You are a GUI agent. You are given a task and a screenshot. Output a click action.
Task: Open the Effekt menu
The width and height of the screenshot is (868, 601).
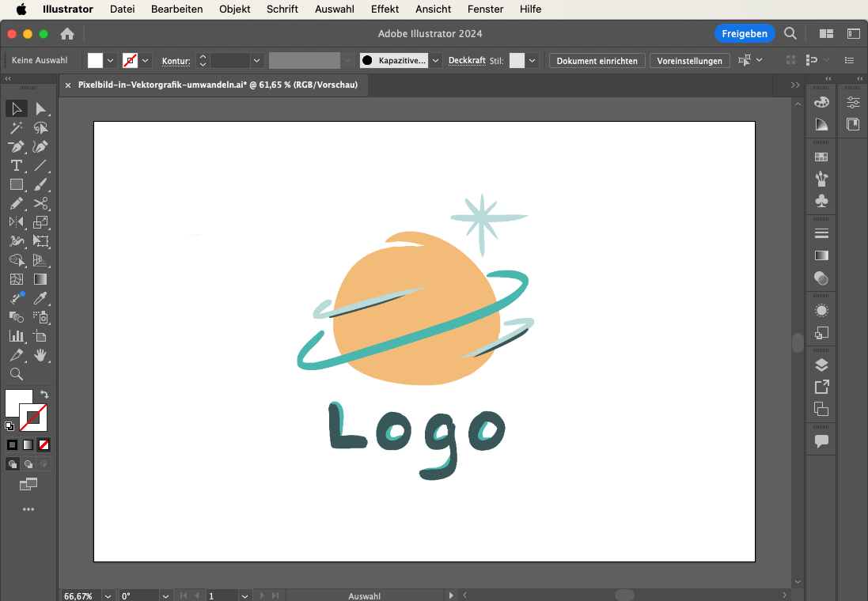(x=385, y=9)
